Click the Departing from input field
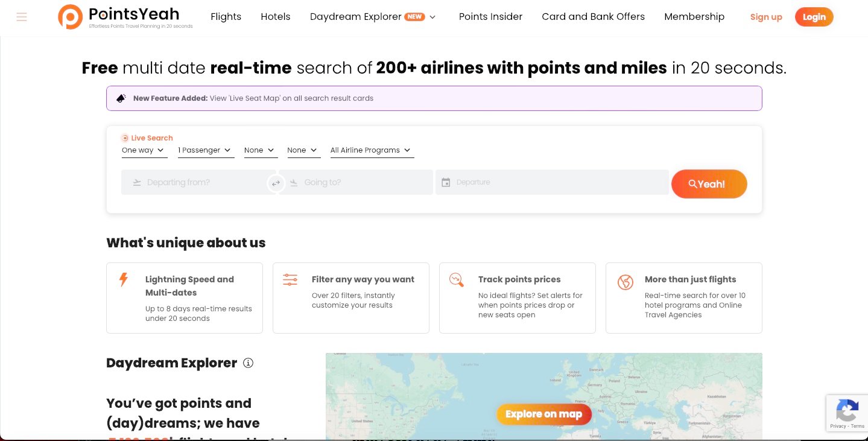The image size is (868, 441). click(x=199, y=182)
